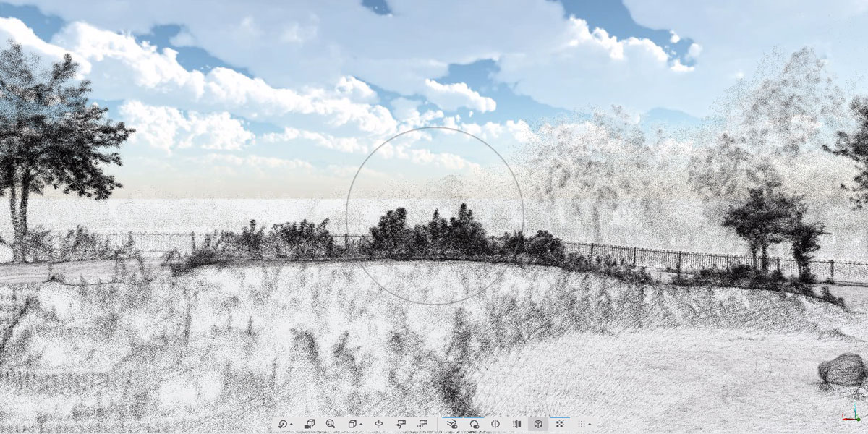The image size is (868, 434).
Task: Click the flag icon with the curved arrow
Action: coord(401,424)
